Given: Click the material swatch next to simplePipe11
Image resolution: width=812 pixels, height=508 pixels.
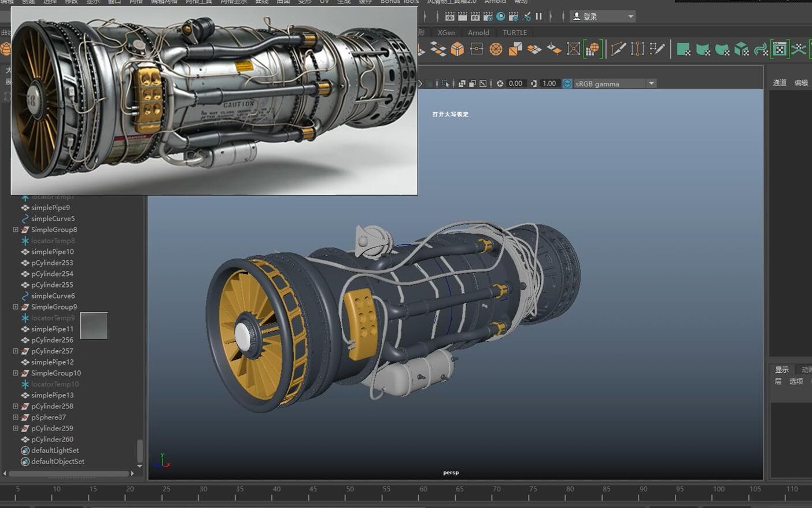Looking at the screenshot, I should (94, 326).
